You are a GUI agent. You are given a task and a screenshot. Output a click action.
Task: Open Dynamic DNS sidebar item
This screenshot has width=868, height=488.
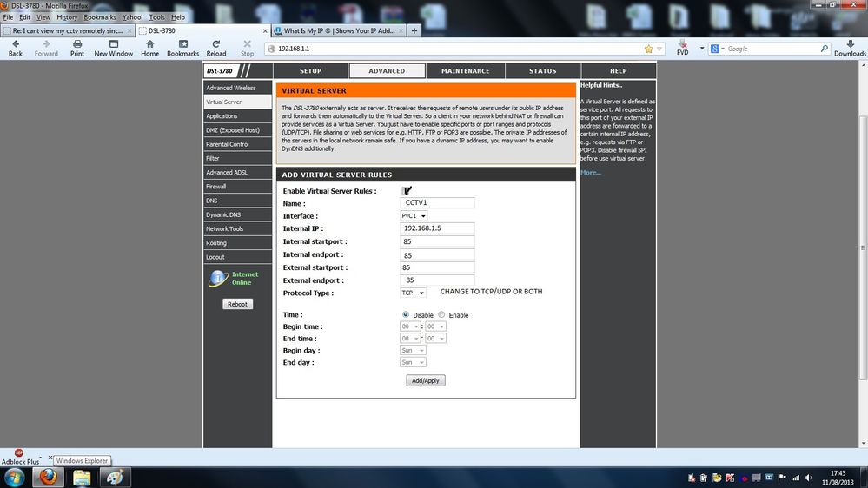click(x=237, y=214)
